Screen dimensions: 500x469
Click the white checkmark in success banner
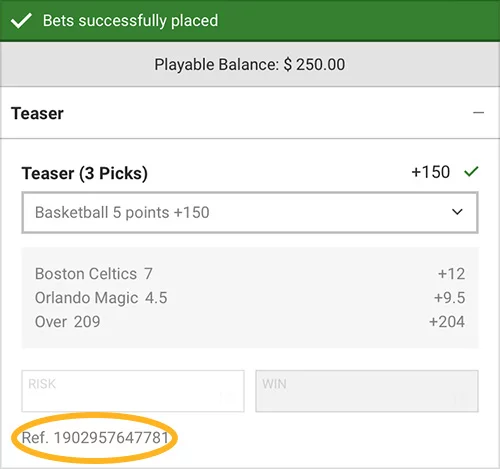(21, 21)
